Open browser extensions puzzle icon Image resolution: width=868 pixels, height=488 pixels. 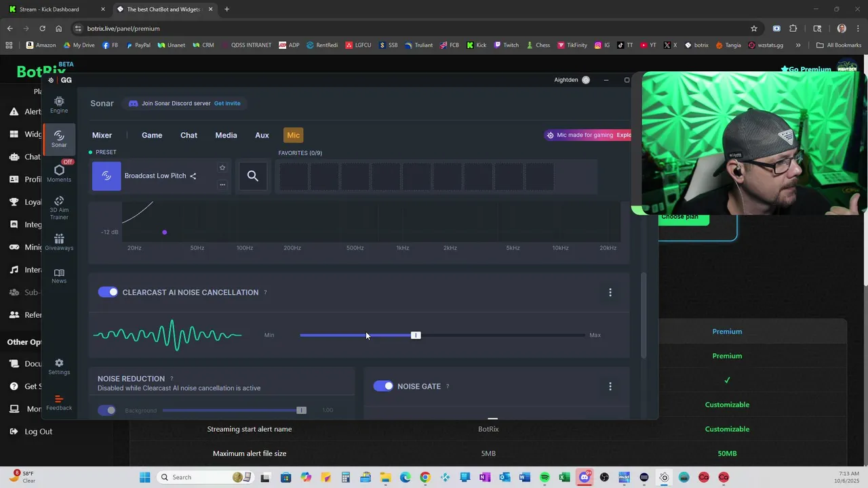(x=793, y=28)
